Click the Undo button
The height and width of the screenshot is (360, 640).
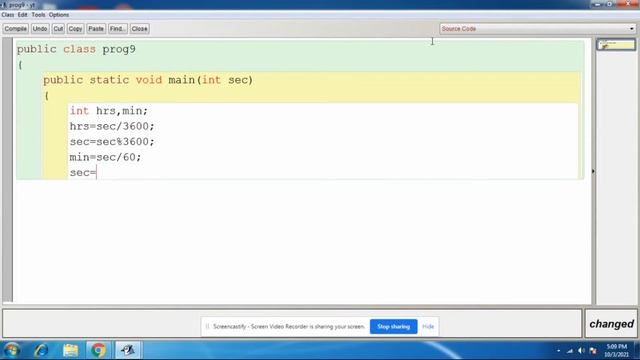40,29
